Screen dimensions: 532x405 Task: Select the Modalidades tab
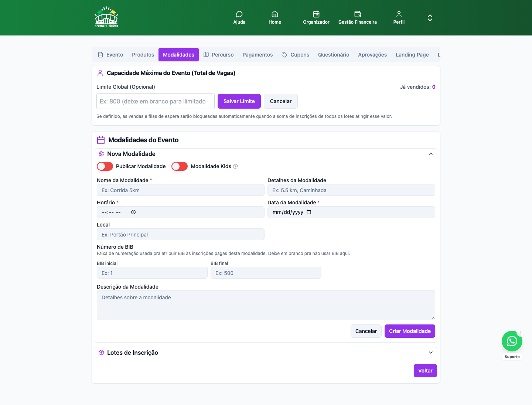[178, 55]
